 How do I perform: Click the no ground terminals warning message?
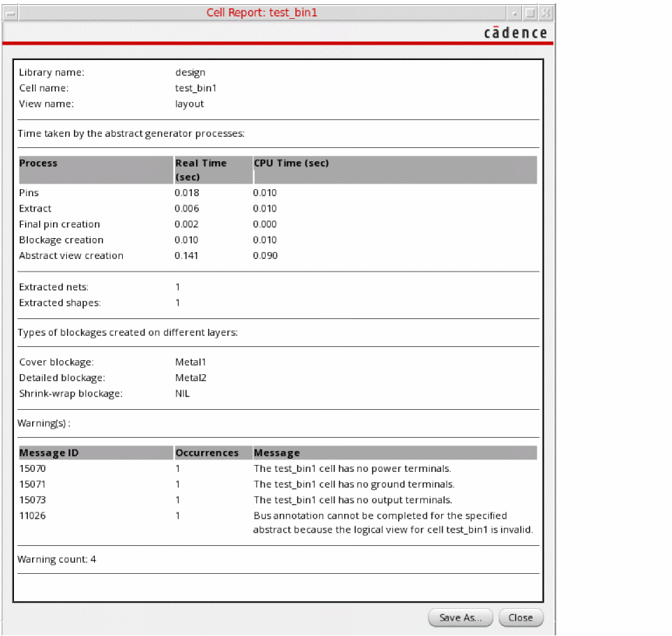354,485
